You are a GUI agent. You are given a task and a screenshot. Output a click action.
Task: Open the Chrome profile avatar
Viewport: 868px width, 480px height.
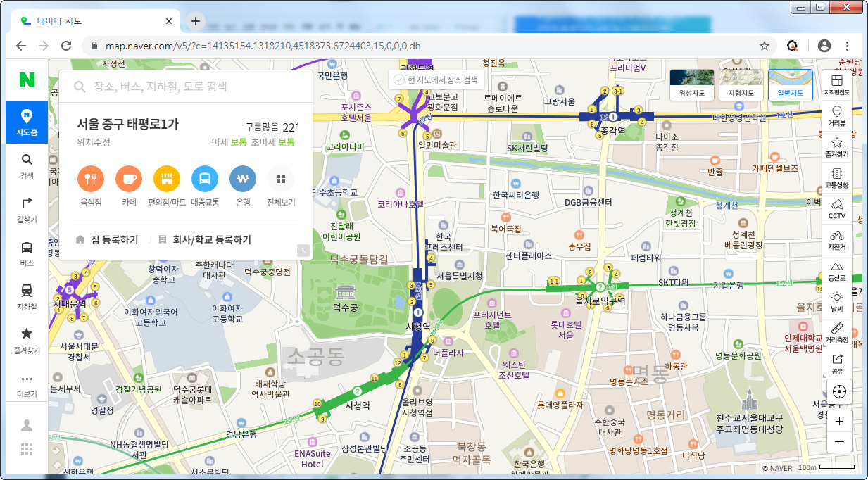[x=824, y=46]
